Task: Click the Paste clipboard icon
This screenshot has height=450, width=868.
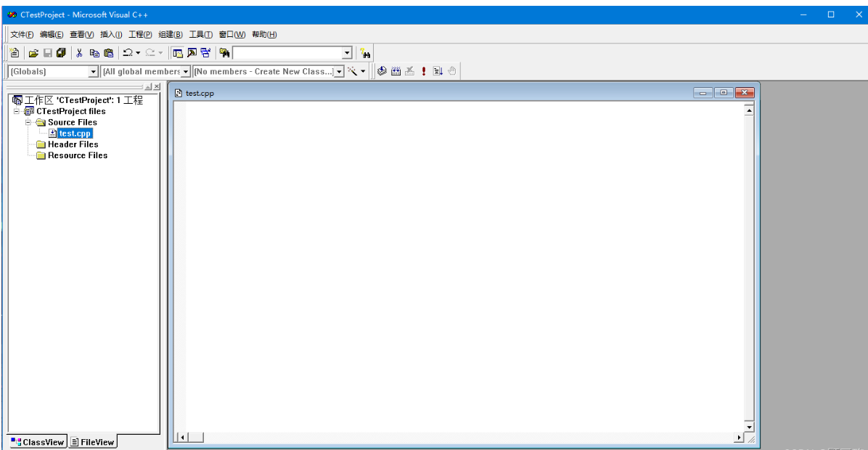Action: point(109,53)
